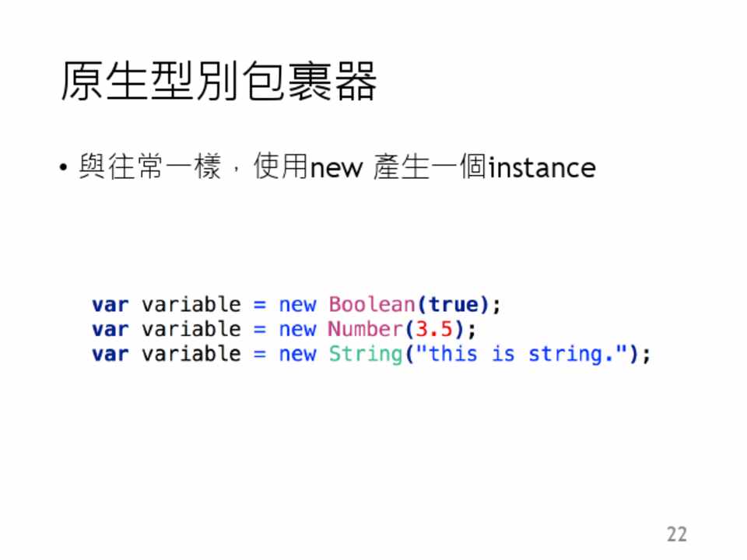Click the semicolon ending the String line

pyautogui.click(x=645, y=355)
